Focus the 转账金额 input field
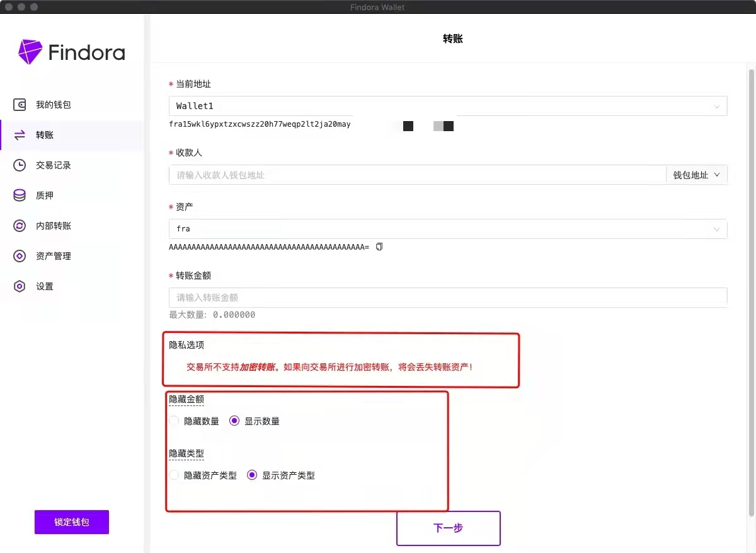This screenshot has width=756, height=553. (448, 298)
